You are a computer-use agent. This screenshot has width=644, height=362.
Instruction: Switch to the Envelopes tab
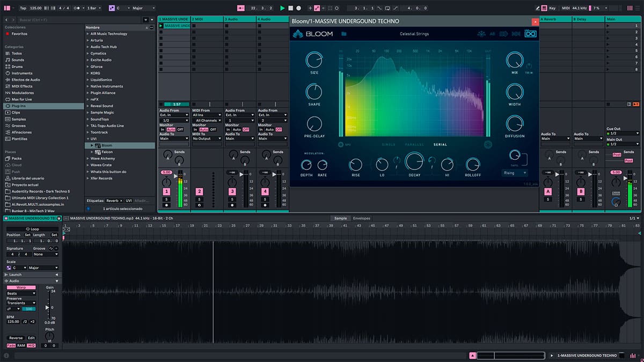(x=362, y=218)
